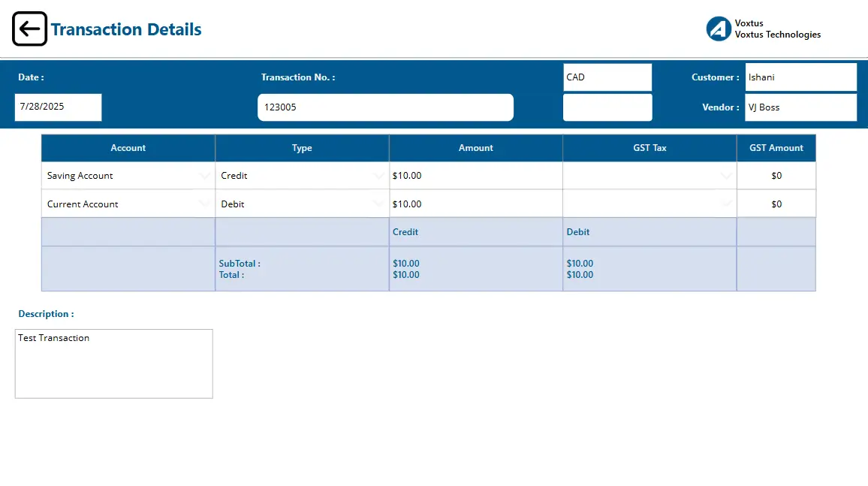
Task: Click the Vendor : label
Action: pos(721,107)
